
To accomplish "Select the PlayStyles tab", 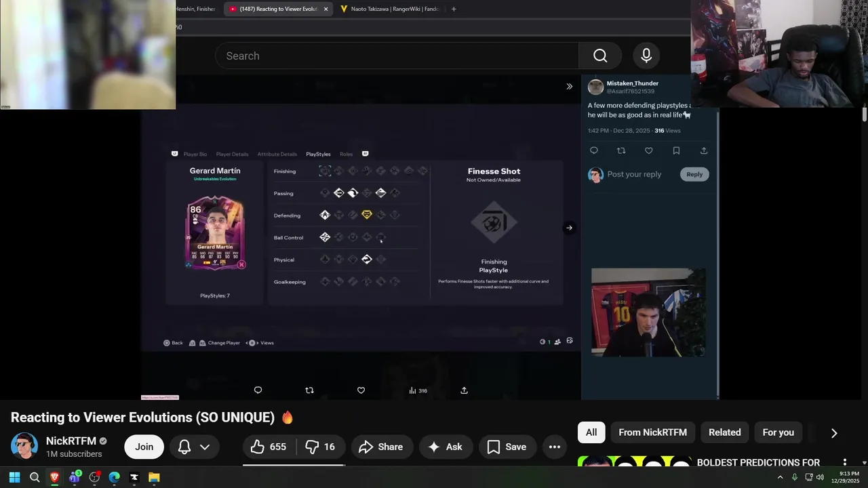I will pos(318,154).
